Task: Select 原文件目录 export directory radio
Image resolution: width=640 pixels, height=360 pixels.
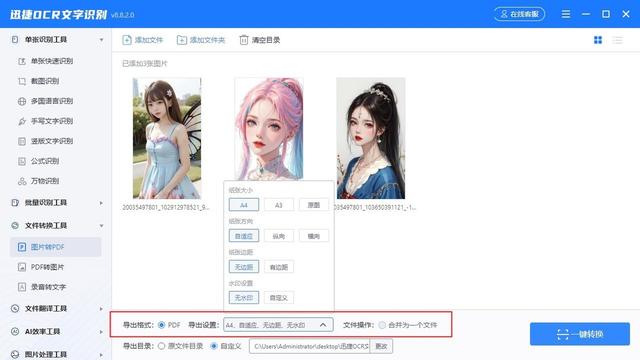Action: tap(162, 346)
